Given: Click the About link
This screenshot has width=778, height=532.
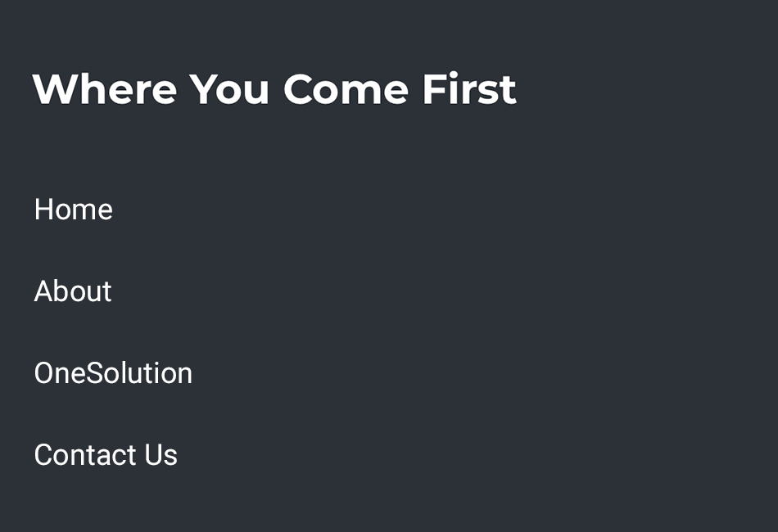Looking at the screenshot, I should [73, 291].
